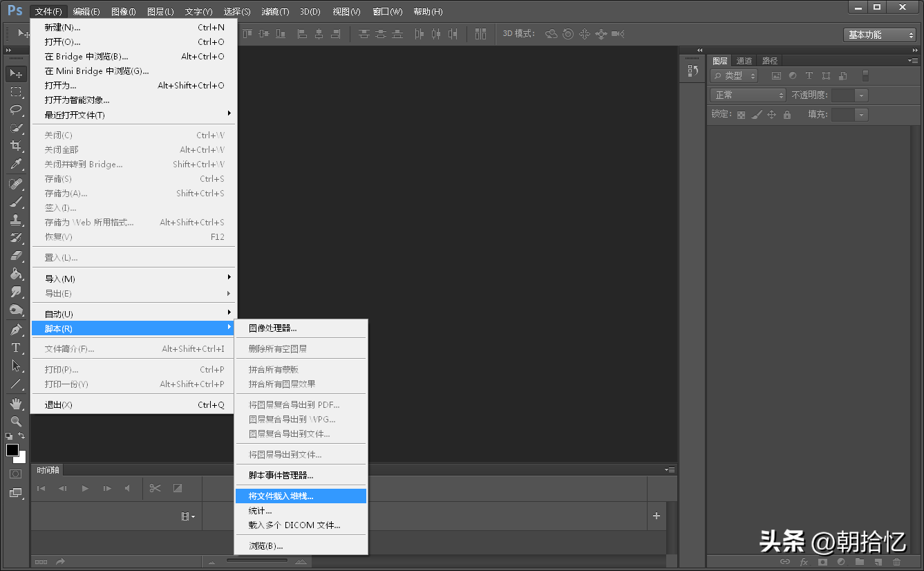Image resolution: width=924 pixels, height=571 pixels.
Task: Select the Lasso tool
Action: tap(16, 110)
